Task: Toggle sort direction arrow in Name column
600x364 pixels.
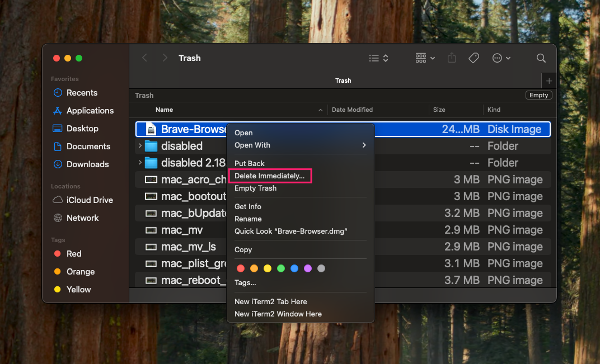Action: [x=320, y=110]
